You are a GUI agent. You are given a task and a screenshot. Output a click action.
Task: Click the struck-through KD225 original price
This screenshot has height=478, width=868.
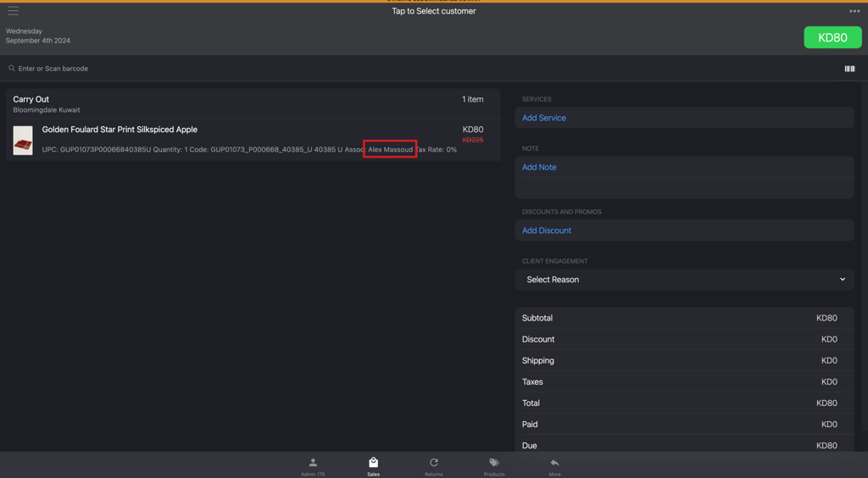pos(473,140)
